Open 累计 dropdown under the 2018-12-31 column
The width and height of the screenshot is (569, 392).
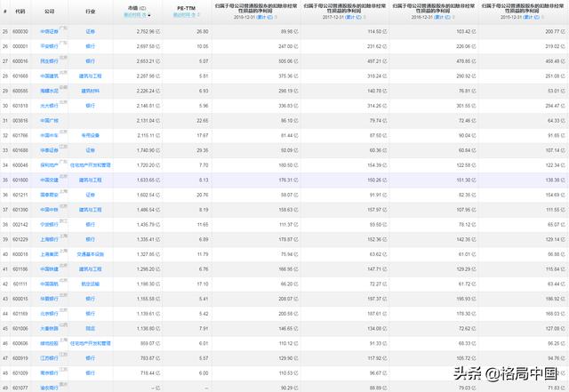click(x=267, y=18)
